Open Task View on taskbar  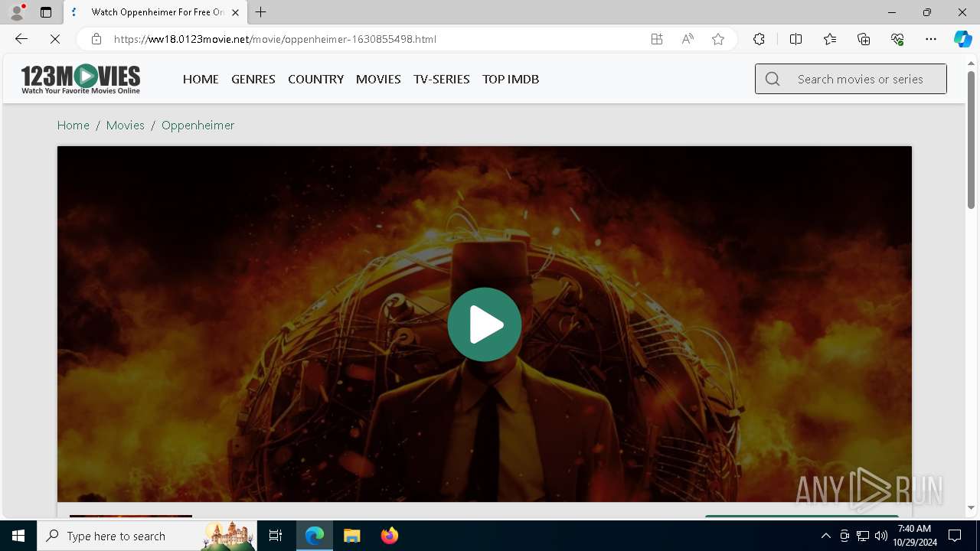[x=276, y=536]
